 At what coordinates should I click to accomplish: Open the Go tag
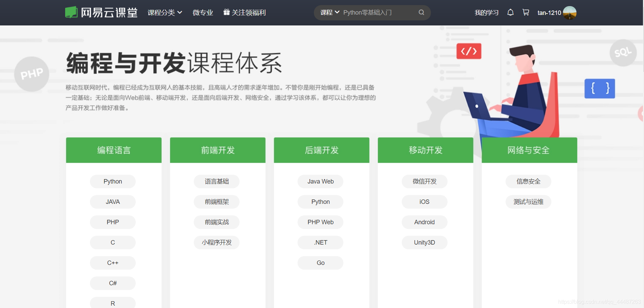pyautogui.click(x=320, y=263)
